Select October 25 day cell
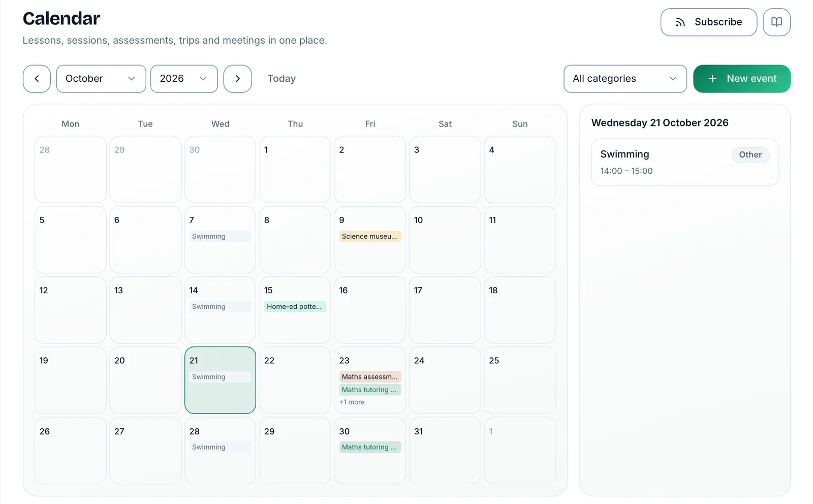Image resolution: width=813 pixels, height=504 pixels. [x=520, y=380]
